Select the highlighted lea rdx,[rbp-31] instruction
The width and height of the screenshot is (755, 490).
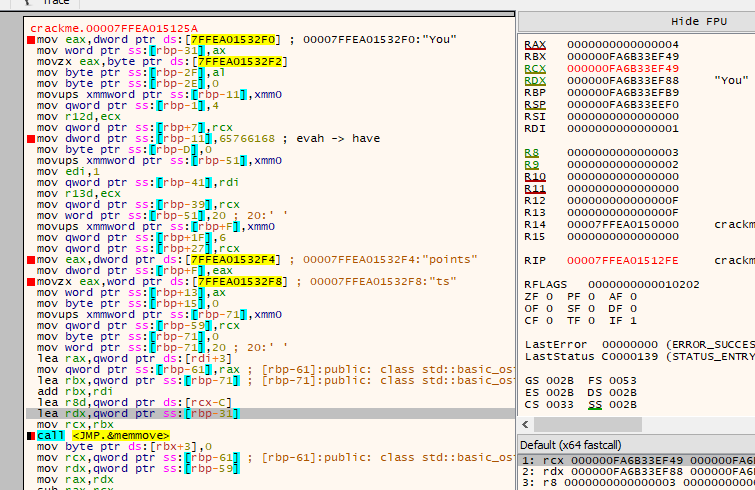point(138,414)
